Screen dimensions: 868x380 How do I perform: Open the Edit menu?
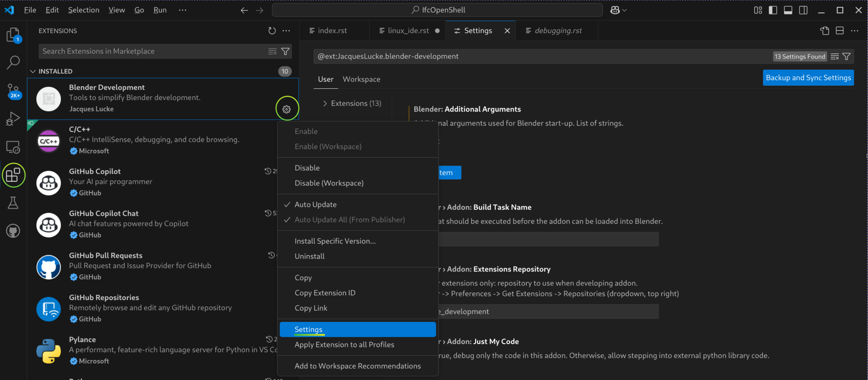pyautogui.click(x=52, y=10)
